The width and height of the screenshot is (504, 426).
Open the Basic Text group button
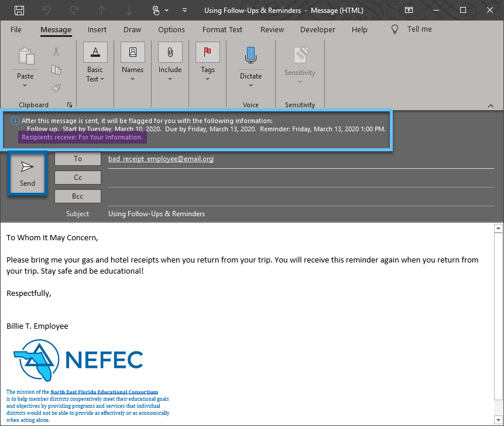coord(95,62)
